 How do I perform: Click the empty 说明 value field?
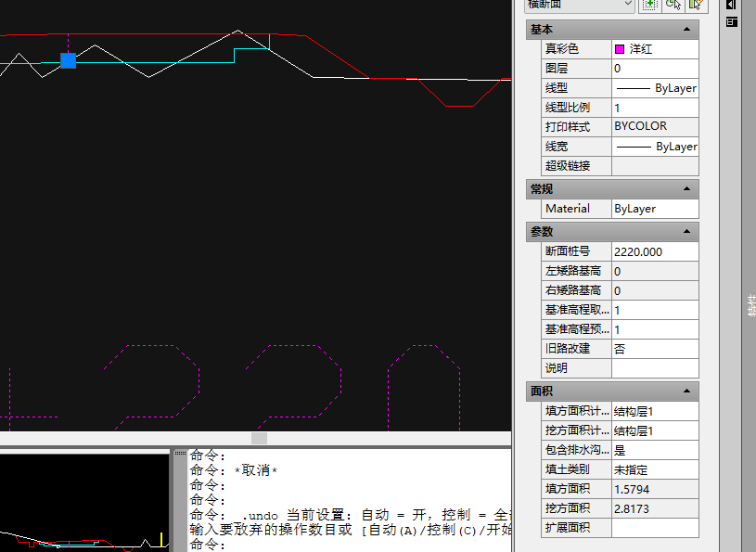[x=655, y=368]
